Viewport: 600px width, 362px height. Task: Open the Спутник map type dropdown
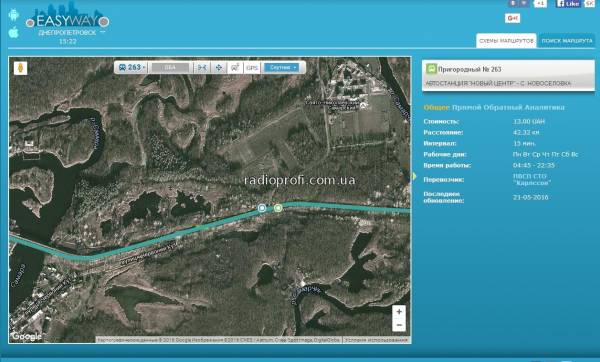pyautogui.click(x=282, y=67)
